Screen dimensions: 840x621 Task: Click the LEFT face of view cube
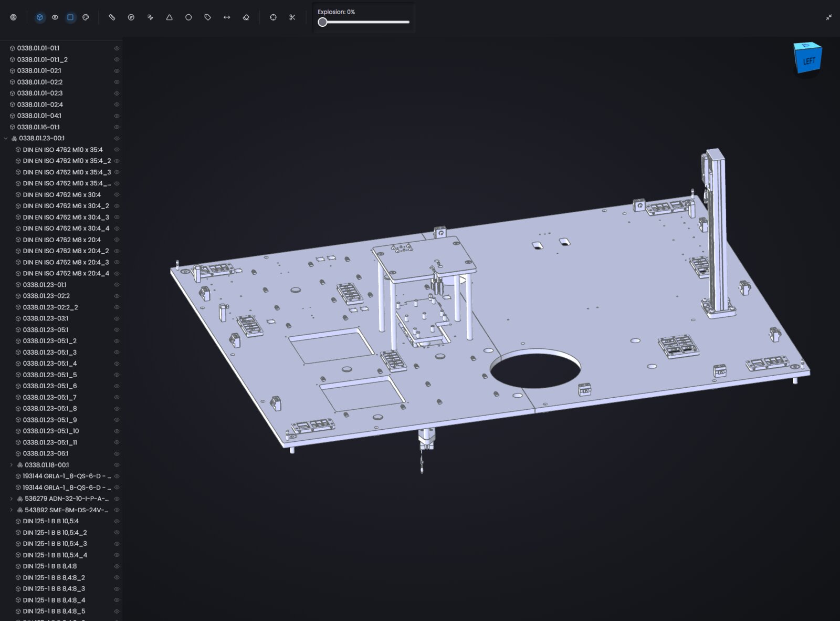point(808,60)
